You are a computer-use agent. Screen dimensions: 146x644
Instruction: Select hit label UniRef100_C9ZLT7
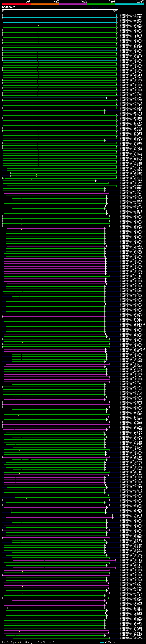click(131, 175)
